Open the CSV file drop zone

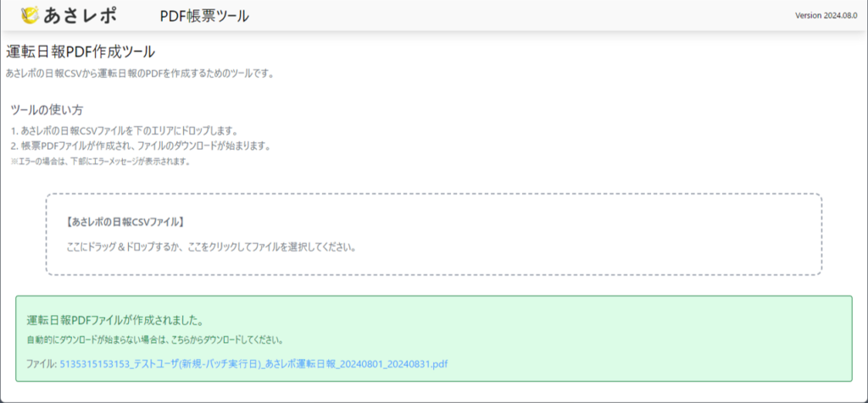(x=433, y=235)
